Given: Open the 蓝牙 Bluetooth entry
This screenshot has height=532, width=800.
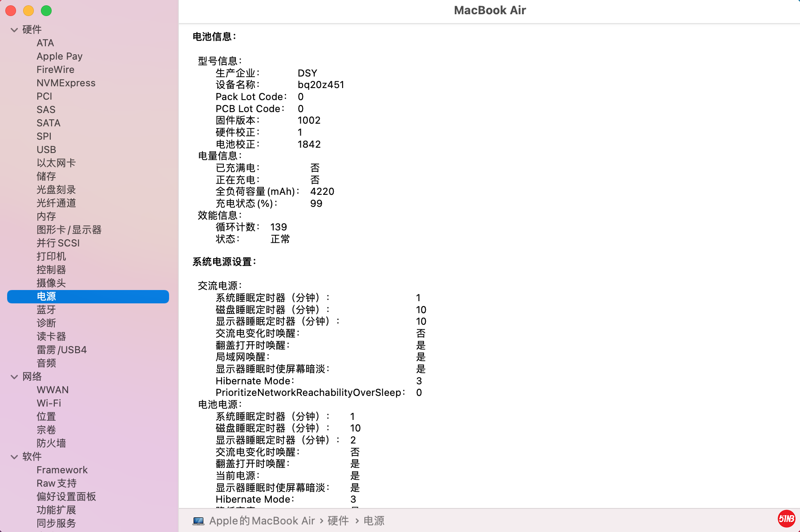Looking at the screenshot, I should (x=46, y=310).
